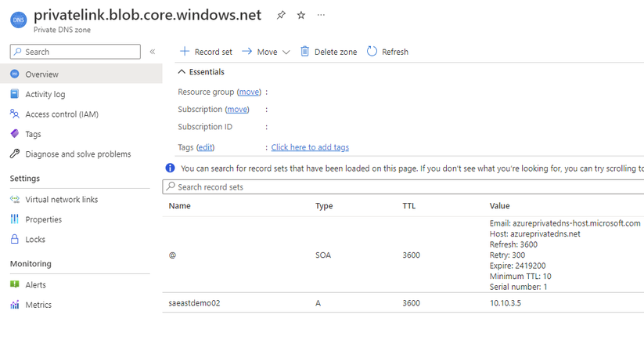Open the Properties settings page

(x=44, y=219)
